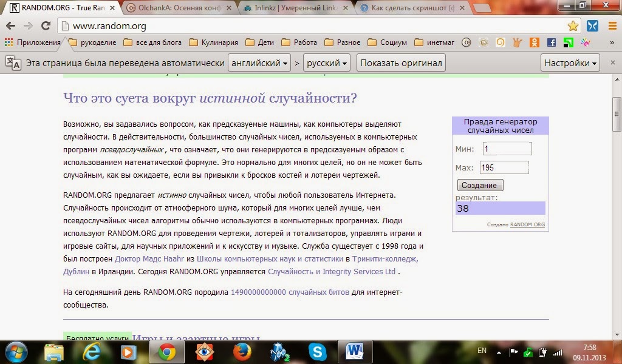Viewport: 622px width, 364px height.
Task: Open the Chrome hamburger menu
Action: 612,26
